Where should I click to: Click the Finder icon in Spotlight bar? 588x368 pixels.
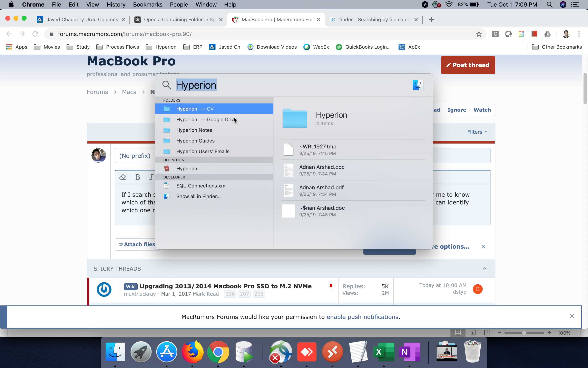click(418, 85)
